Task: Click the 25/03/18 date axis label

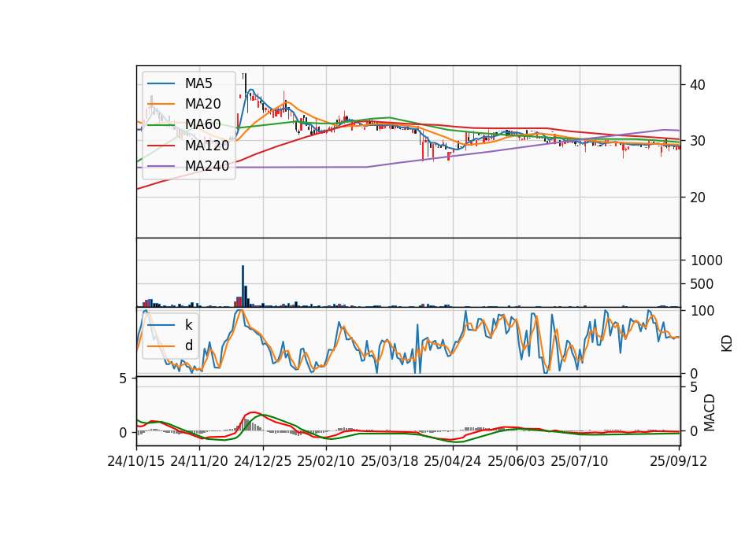Action: 390,461
